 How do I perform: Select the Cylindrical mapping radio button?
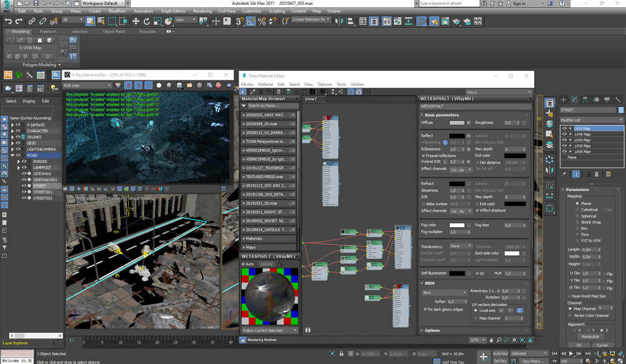[x=577, y=210]
